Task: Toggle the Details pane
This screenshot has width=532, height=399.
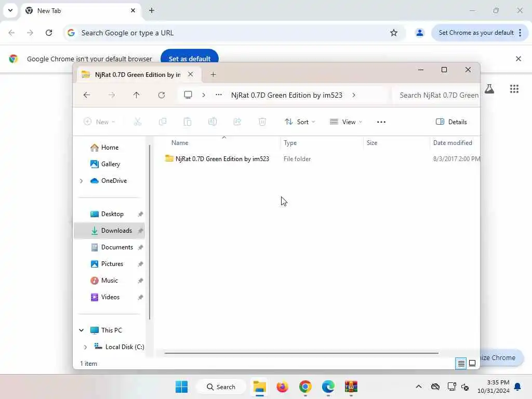Action: pyautogui.click(x=451, y=122)
